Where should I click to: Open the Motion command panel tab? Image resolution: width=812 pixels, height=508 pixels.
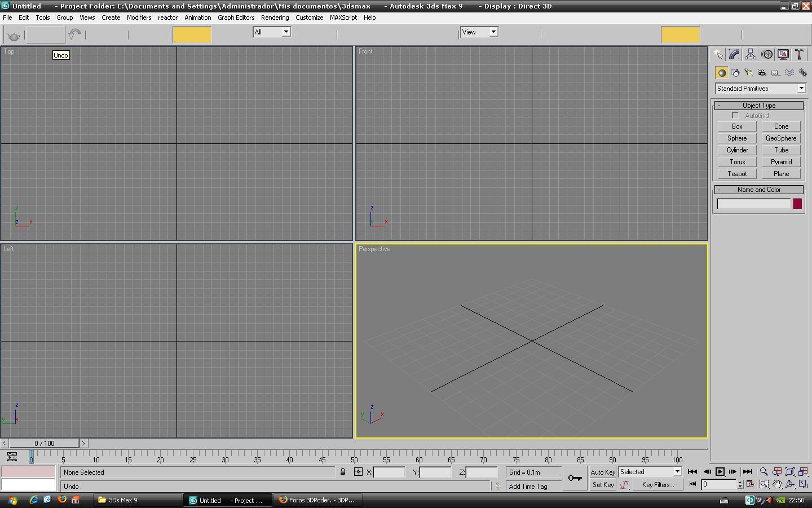click(x=767, y=54)
